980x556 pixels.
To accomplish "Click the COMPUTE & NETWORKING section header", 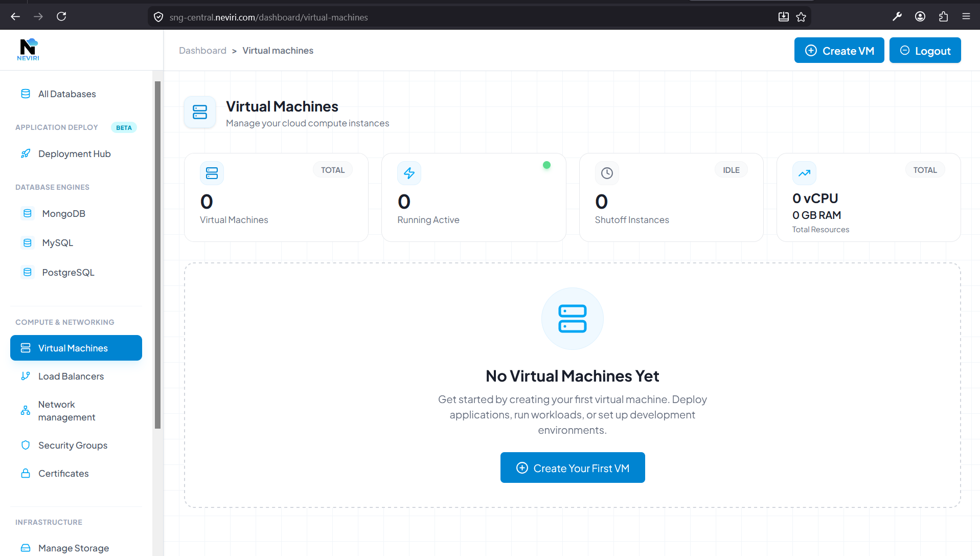I will [65, 322].
